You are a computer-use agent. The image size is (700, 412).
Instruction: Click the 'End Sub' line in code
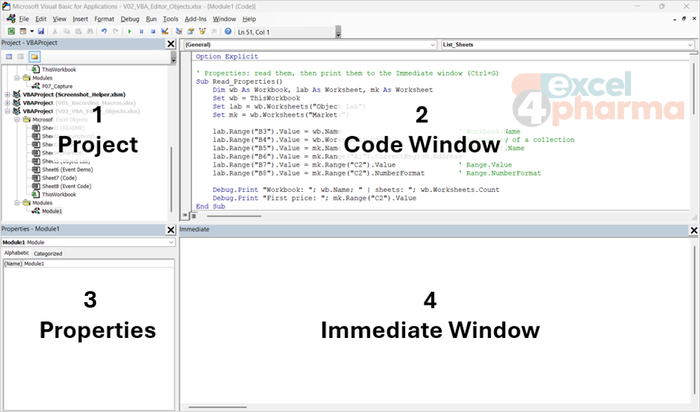[210, 206]
